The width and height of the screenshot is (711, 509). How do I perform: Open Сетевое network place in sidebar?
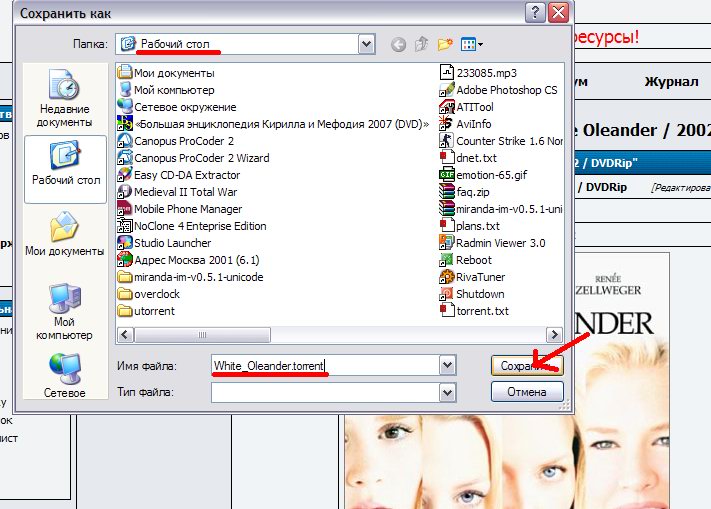(64, 376)
